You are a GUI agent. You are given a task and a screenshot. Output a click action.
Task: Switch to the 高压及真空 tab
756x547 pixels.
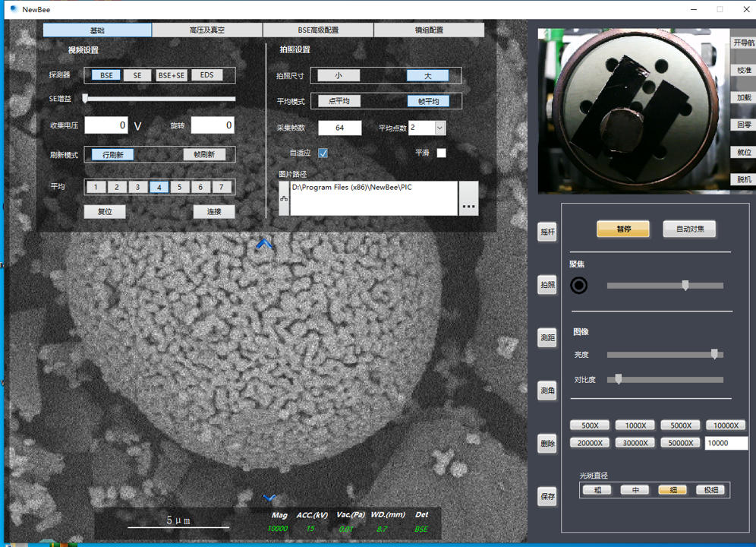[x=207, y=30]
